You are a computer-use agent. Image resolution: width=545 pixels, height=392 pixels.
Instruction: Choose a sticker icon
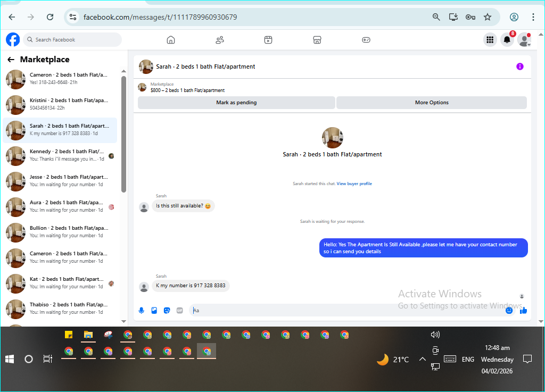click(167, 311)
